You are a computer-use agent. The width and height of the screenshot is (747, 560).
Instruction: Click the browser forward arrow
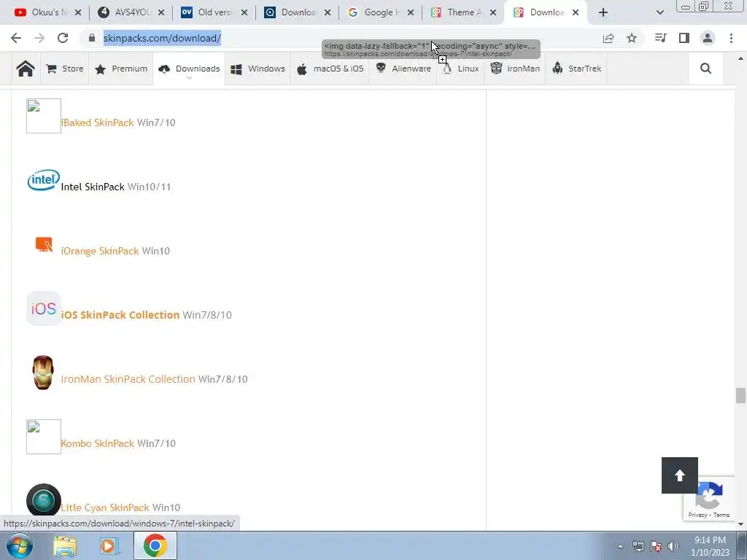[x=39, y=38]
